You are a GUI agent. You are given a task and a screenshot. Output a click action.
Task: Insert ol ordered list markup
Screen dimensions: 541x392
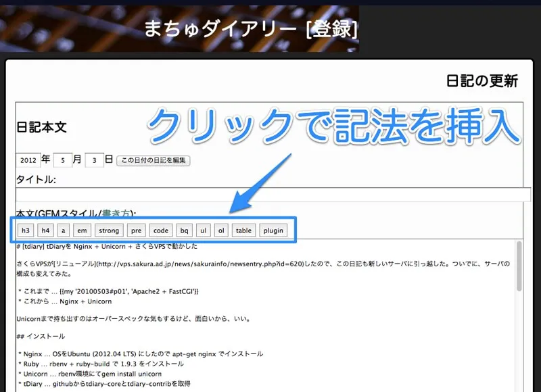[221, 230]
